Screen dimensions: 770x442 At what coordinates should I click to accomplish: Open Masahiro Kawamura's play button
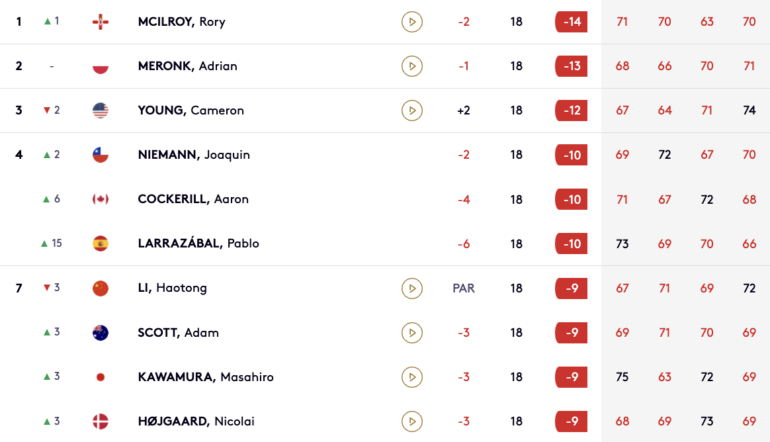(x=412, y=377)
